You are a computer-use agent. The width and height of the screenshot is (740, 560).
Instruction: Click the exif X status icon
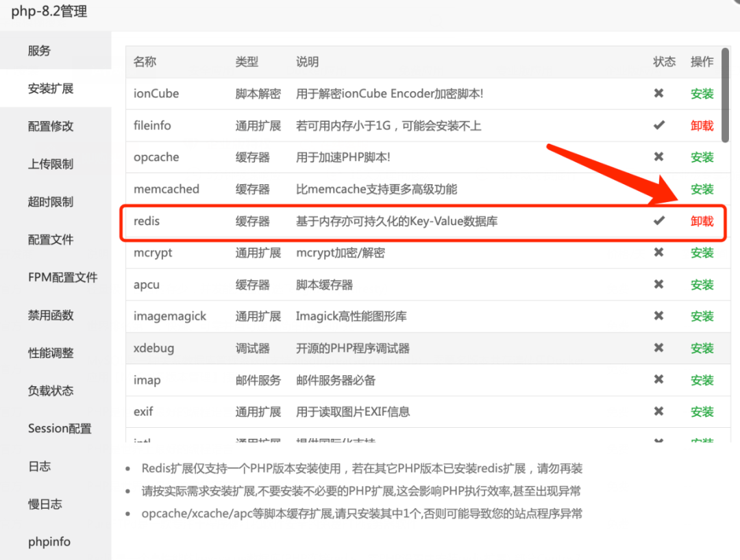[658, 411]
